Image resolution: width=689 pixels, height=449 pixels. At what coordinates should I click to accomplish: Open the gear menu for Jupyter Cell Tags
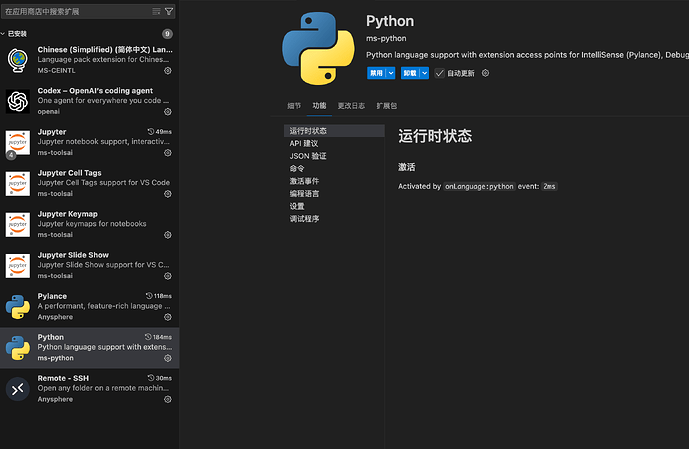(x=167, y=194)
